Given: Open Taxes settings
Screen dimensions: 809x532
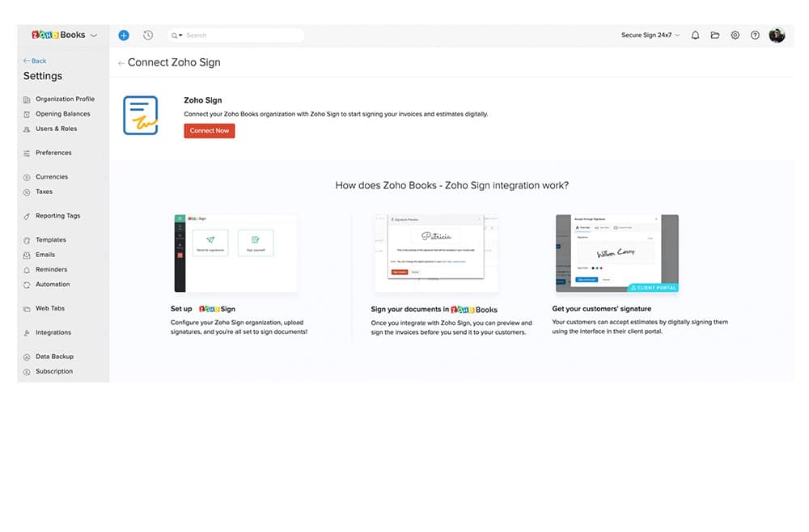Looking at the screenshot, I should (x=44, y=192).
